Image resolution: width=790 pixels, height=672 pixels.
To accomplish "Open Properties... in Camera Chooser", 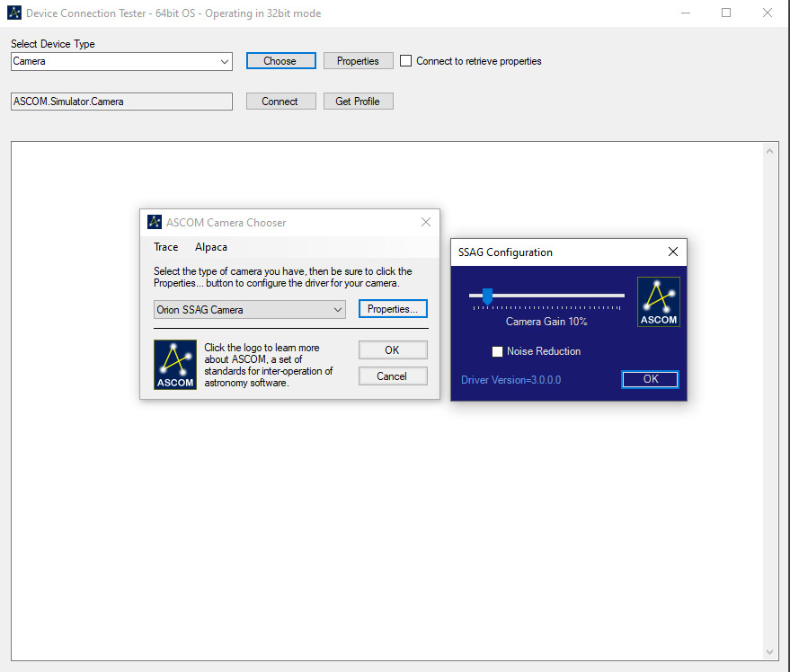I will click(393, 309).
